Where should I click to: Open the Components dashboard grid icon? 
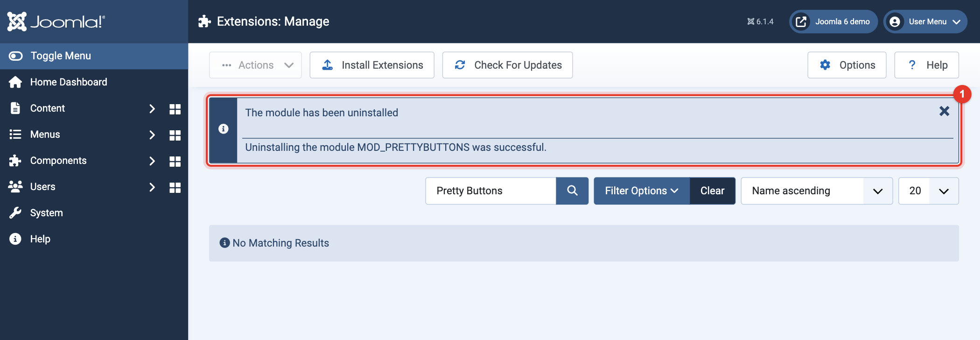[175, 161]
